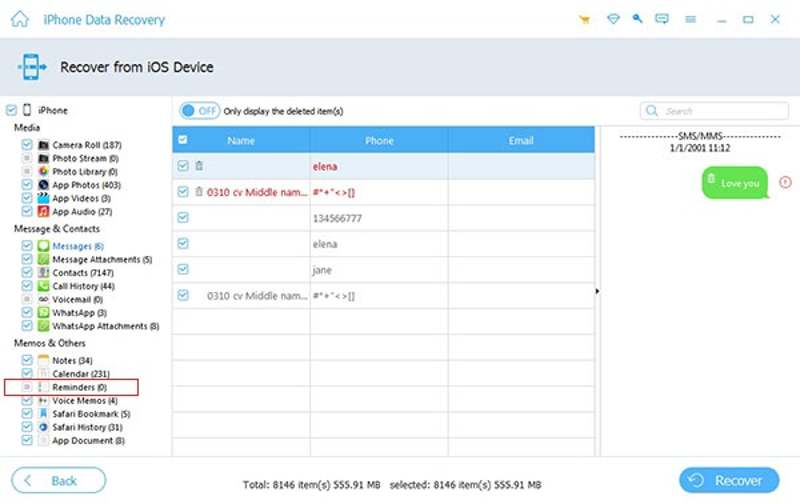Viewport: 800px width, 504px height.
Task: Toggle only display deleted items switch
Action: 199,111
